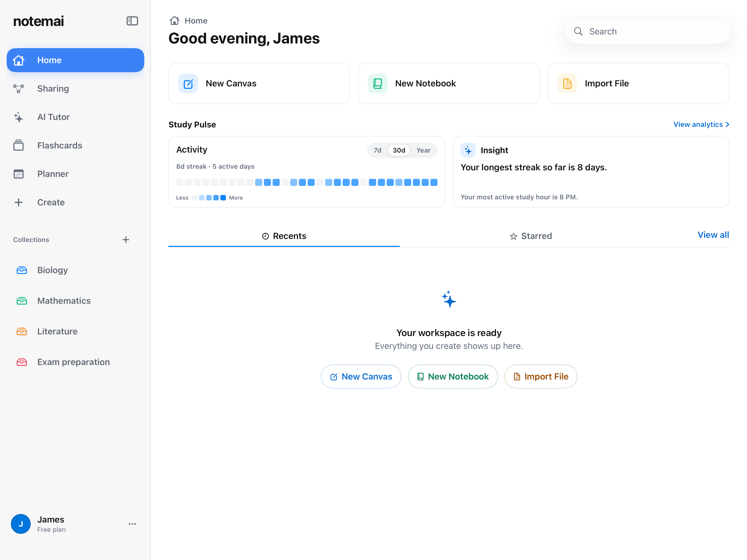Click the Home breadcrumb text
This screenshot has width=747, height=560.
[196, 21]
